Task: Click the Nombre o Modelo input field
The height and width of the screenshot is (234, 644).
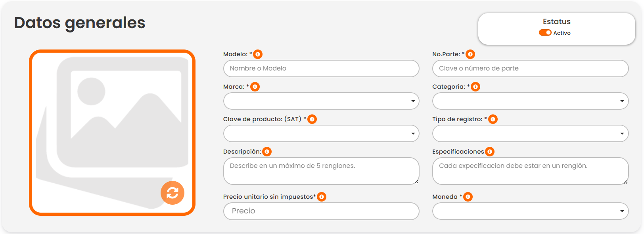Action: 321,68
